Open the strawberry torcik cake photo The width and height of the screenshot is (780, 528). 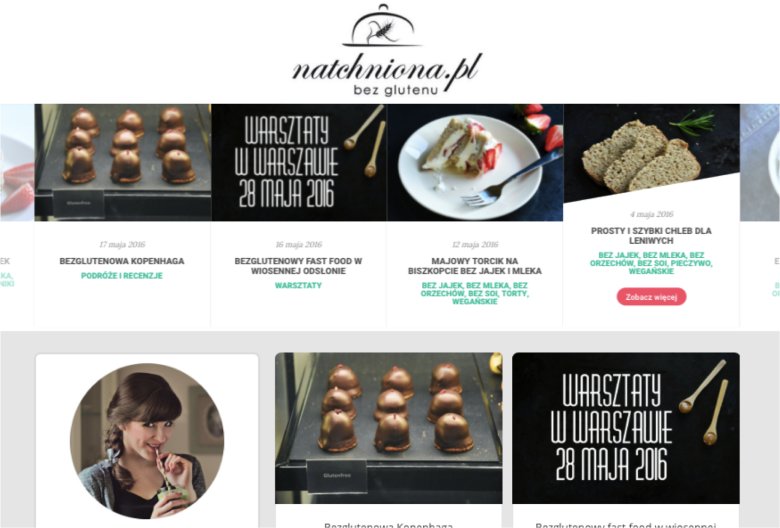coord(475,162)
